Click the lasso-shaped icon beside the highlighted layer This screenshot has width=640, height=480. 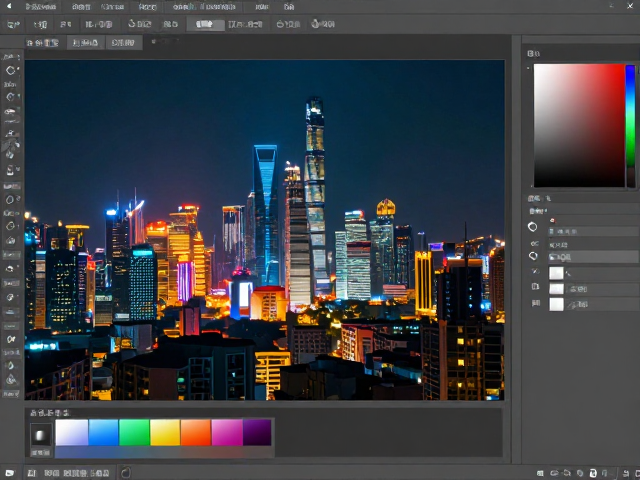(533, 256)
